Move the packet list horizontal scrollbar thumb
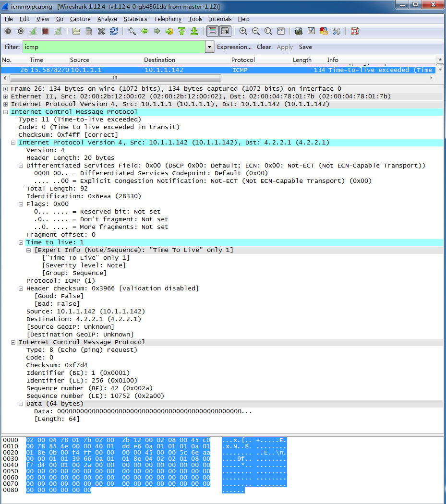Viewport: 446px width, 504px height. coord(115,78)
